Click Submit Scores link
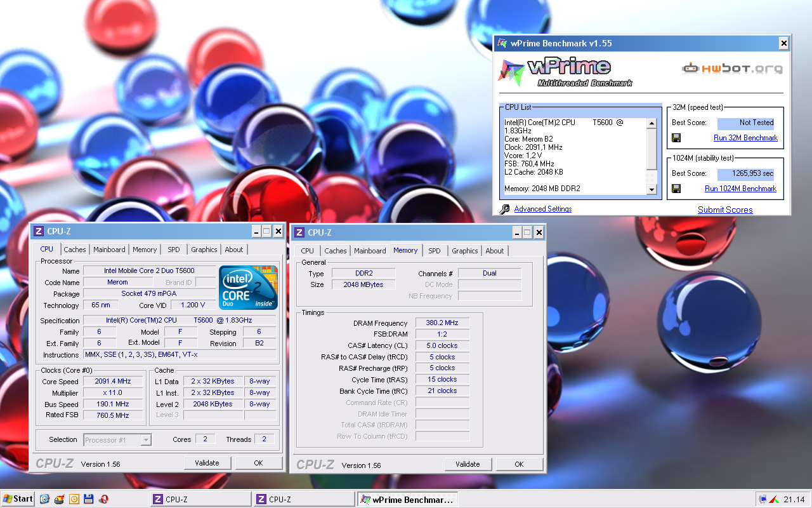The height and width of the screenshot is (508, 812). 725,210
